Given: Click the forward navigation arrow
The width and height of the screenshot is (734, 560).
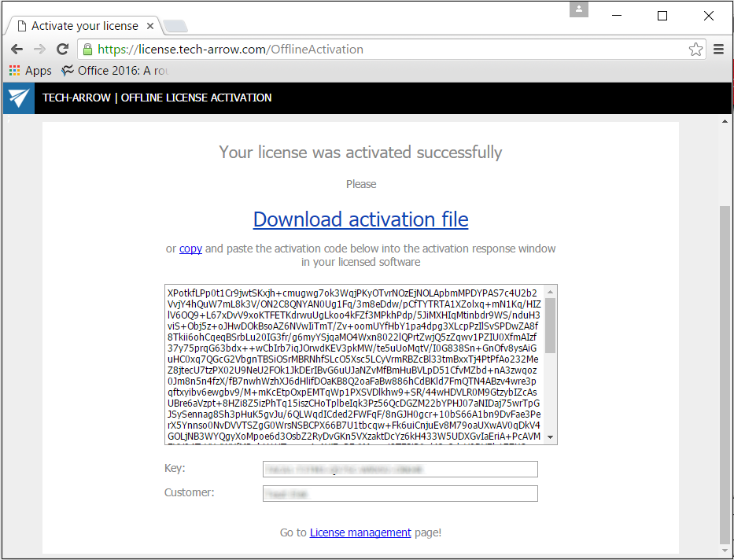Looking at the screenshot, I should 39,49.
